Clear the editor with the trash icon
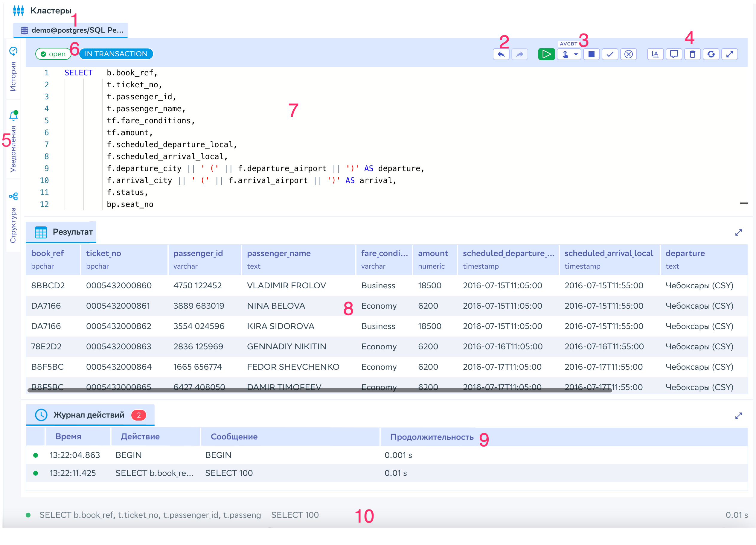The image size is (756, 545). (692, 54)
